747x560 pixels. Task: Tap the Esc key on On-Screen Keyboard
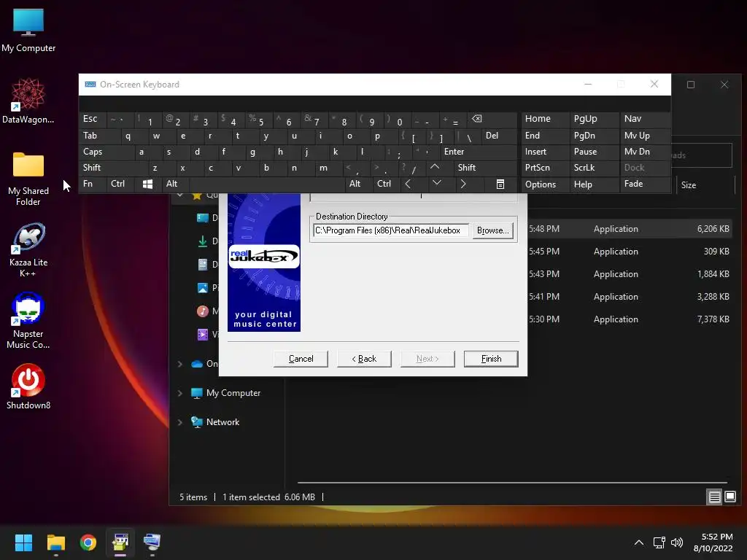(x=93, y=120)
